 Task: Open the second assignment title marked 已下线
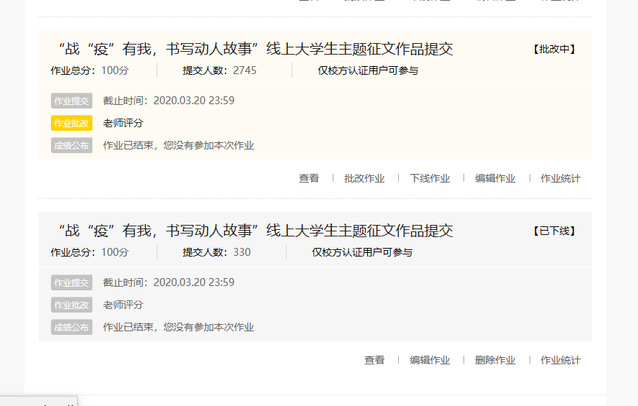coord(255,231)
